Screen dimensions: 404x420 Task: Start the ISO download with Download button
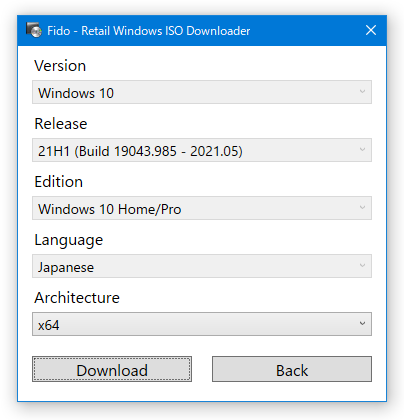pos(112,369)
